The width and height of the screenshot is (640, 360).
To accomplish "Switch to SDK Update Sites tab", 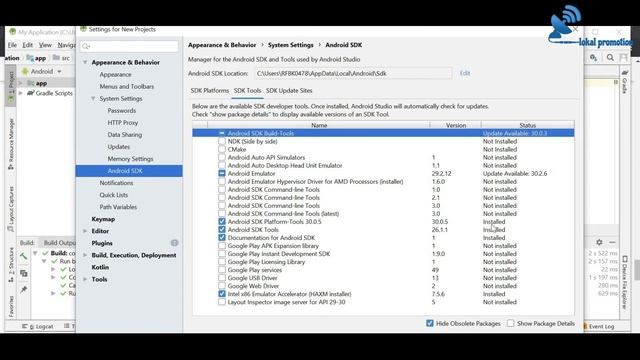I will coord(289,91).
